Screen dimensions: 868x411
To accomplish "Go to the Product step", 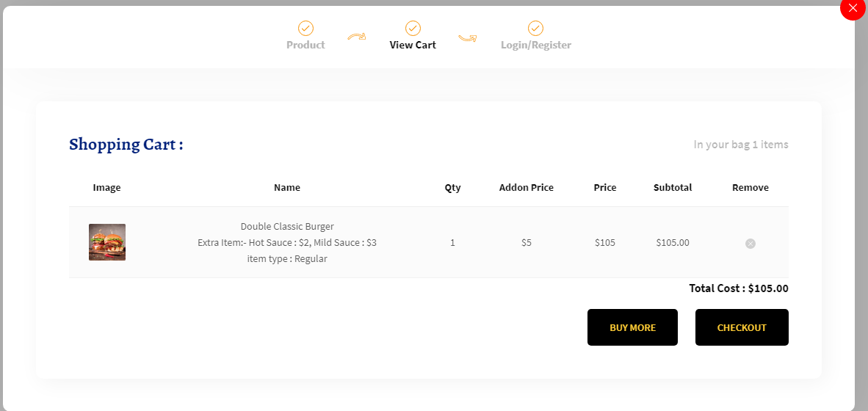I will click(x=305, y=45).
